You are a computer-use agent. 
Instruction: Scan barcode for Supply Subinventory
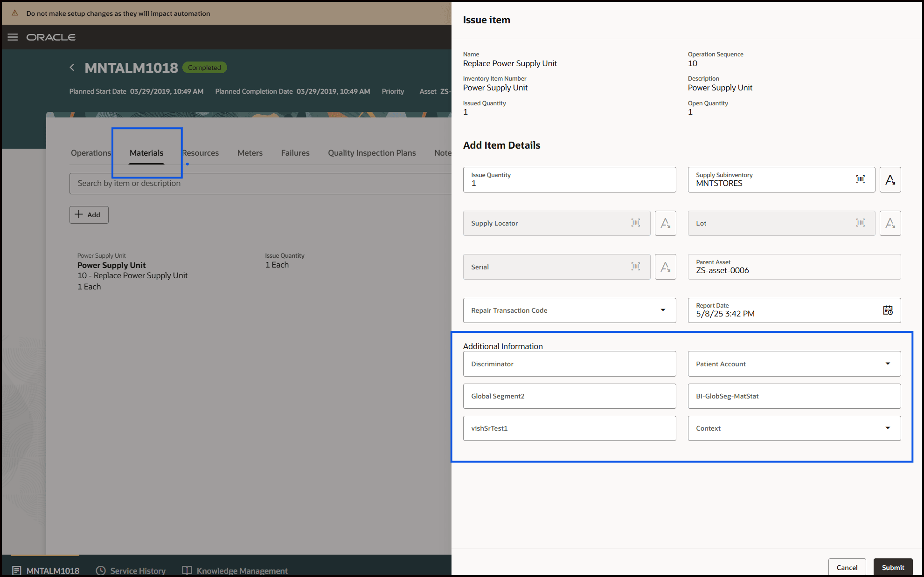861,179
